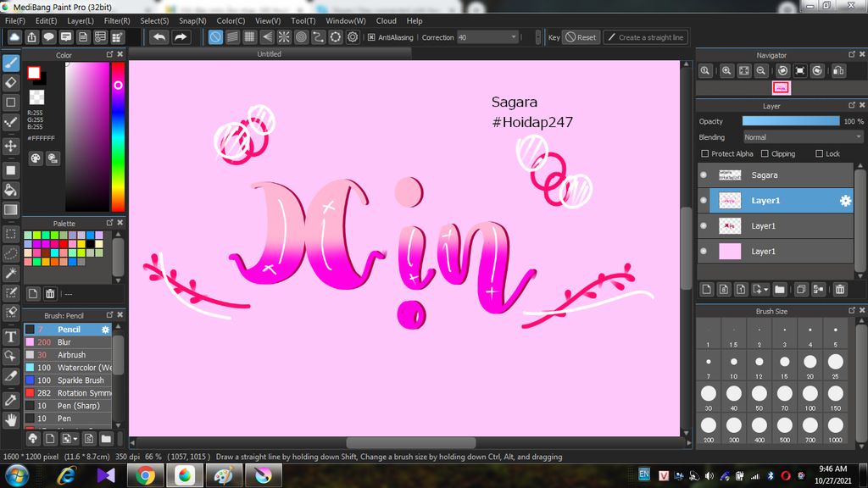
Task: Switch to the Untitled canvas tab
Action: tap(269, 54)
